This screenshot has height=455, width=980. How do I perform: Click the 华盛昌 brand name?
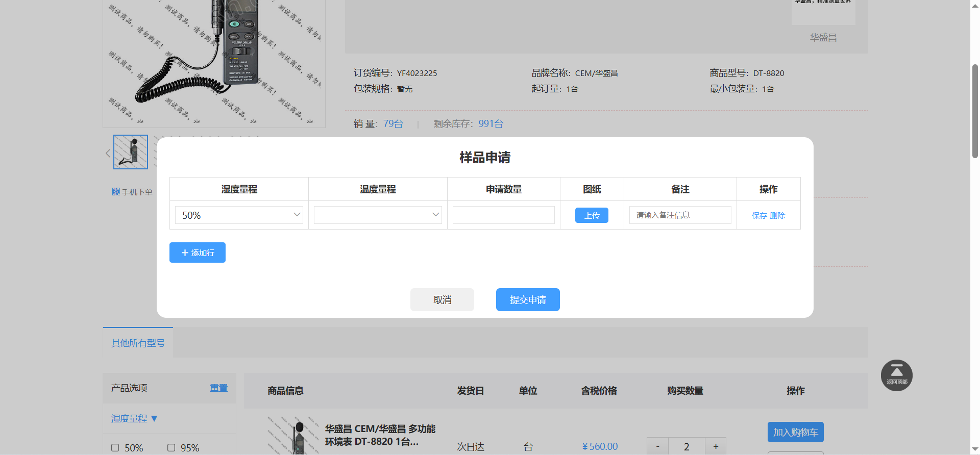point(823,37)
